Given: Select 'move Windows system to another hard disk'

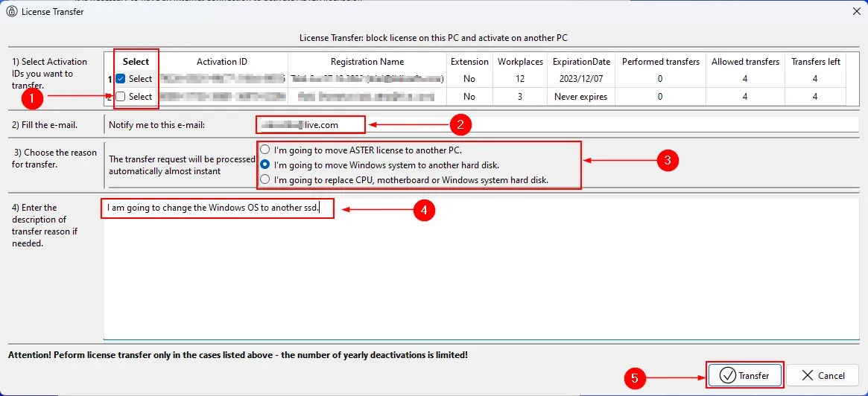Looking at the screenshot, I should click(264, 165).
